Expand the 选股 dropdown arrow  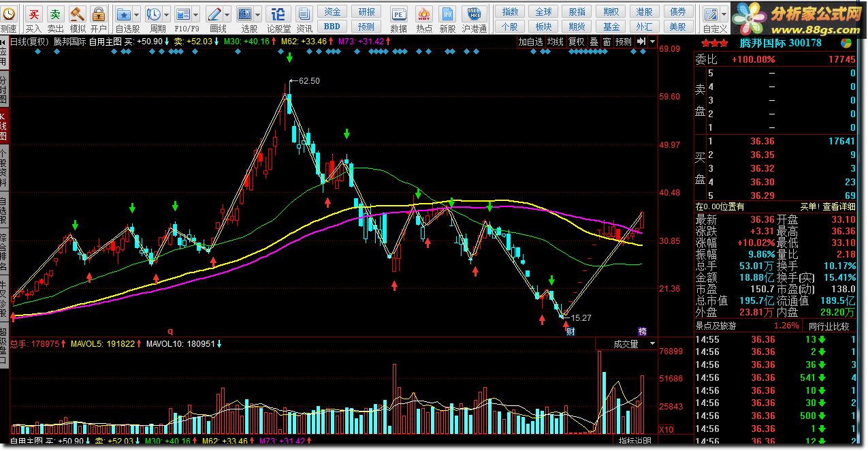point(258,14)
